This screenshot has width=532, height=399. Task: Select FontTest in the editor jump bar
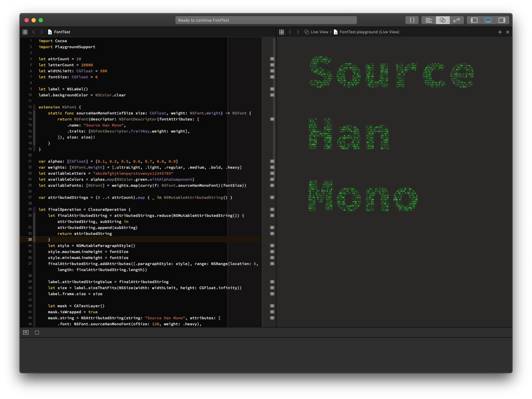pyautogui.click(x=62, y=32)
